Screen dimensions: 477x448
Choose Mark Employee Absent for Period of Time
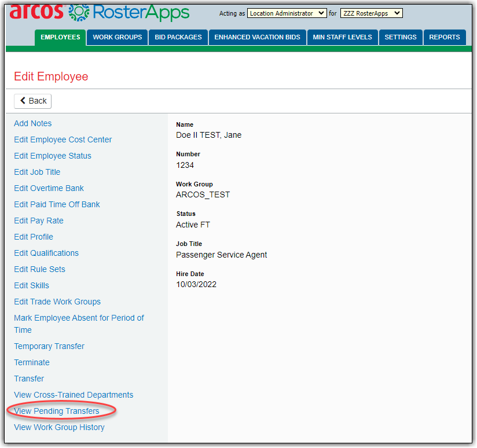pyautogui.click(x=79, y=318)
